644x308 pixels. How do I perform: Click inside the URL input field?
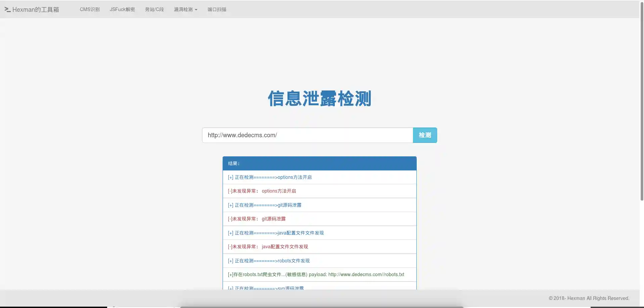tap(307, 135)
